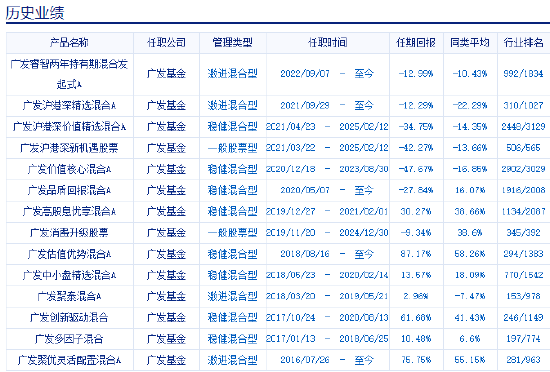The width and height of the screenshot is (550, 372).
Task: Click the 58.26% peer average value
Action: [x=470, y=254]
